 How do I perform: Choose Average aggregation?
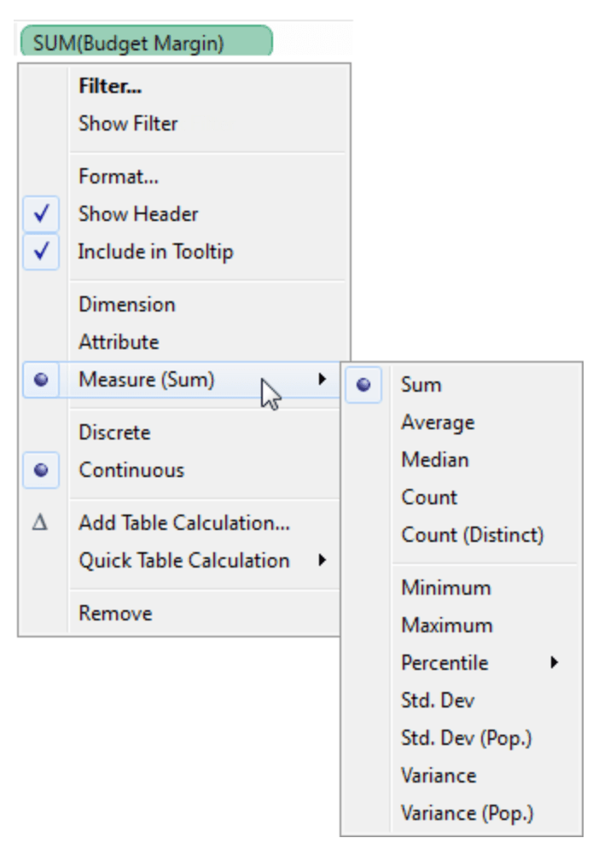click(438, 422)
